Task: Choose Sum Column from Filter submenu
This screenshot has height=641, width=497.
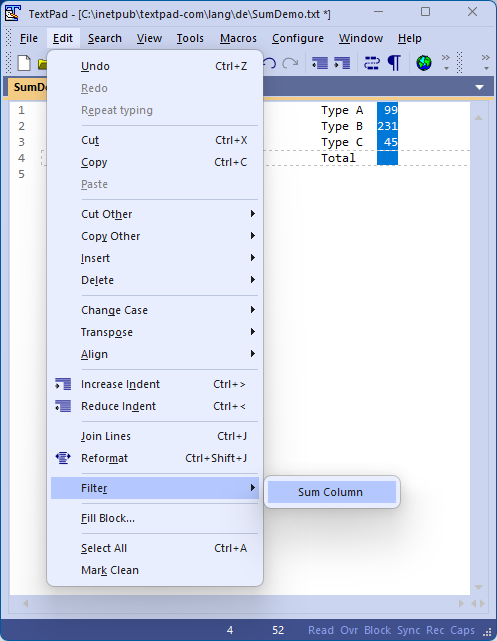Action: tap(332, 492)
